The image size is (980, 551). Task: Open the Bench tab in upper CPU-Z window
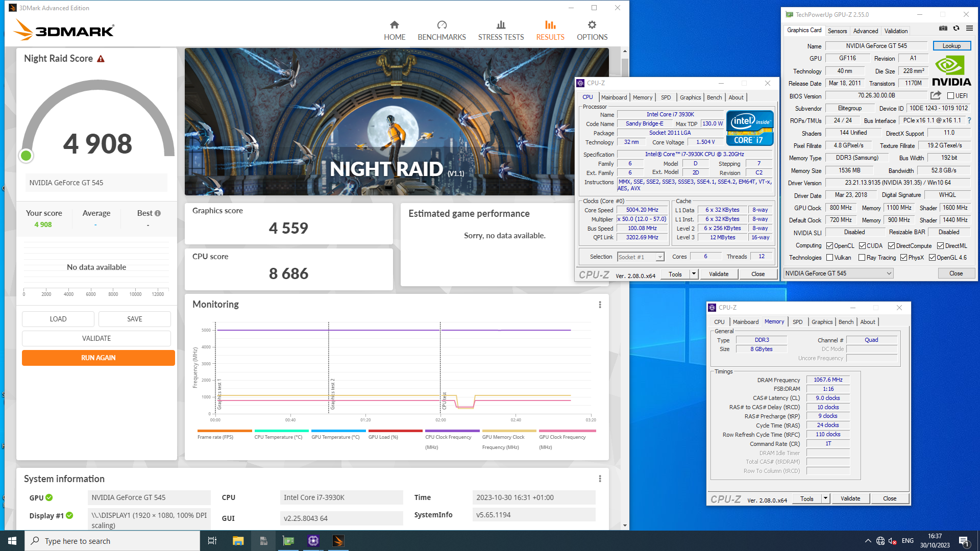(x=714, y=97)
